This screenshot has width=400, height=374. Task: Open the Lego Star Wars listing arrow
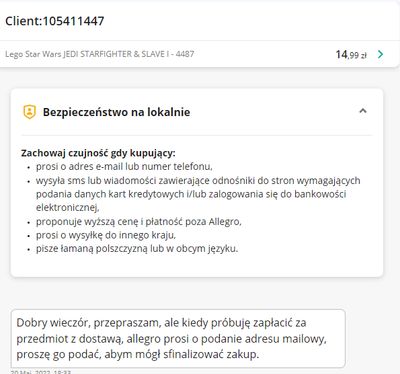380,54
